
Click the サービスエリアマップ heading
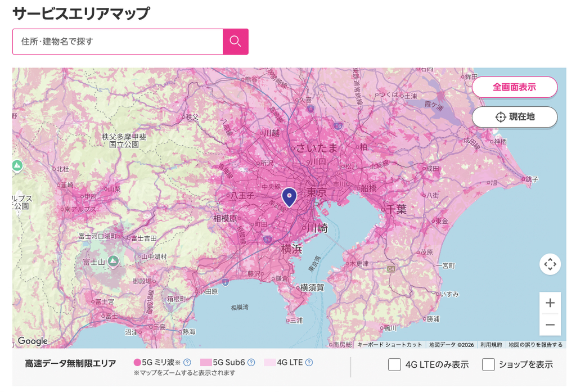click(x=82, y=13)
